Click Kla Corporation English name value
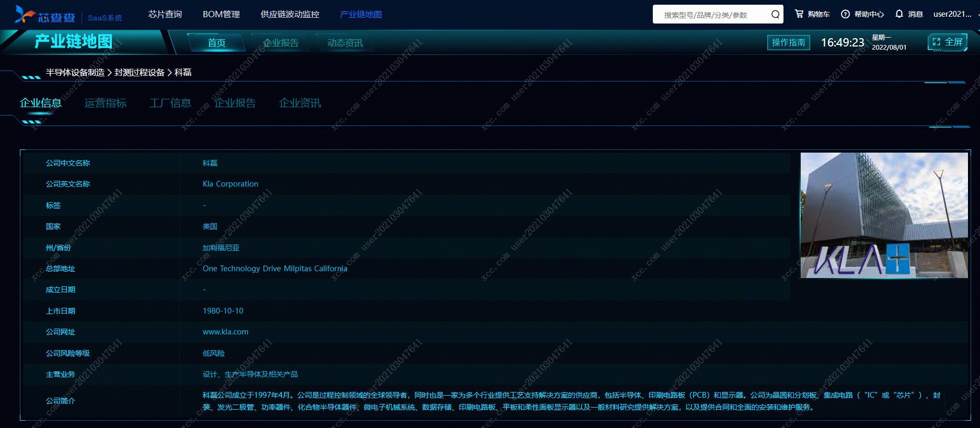 [x=230, y=184]
